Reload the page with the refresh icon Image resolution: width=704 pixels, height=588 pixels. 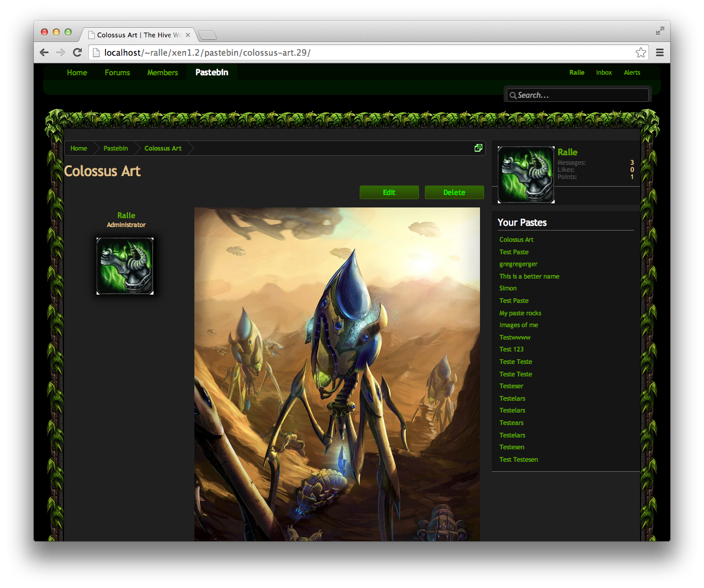click(77, 53)
